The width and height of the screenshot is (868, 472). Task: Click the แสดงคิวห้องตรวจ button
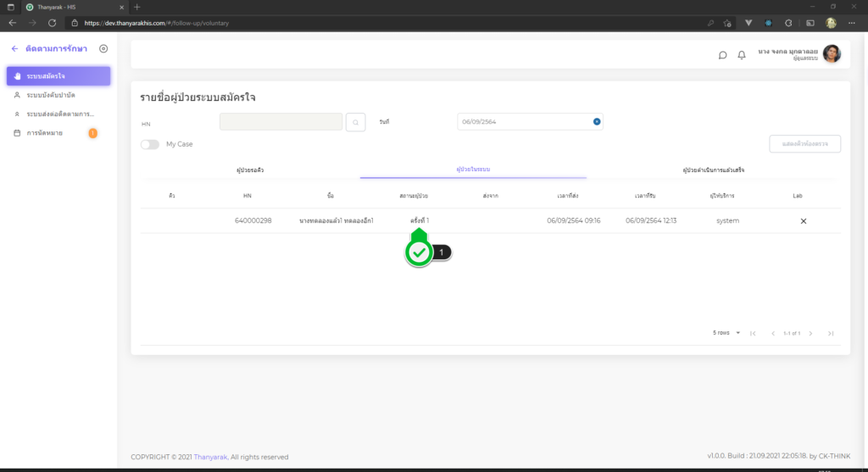[804, 144]
